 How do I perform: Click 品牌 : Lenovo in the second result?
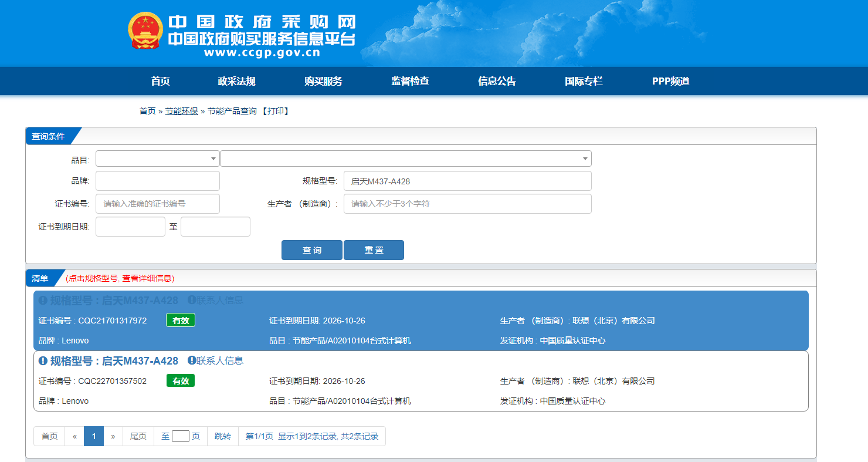point(64,401)
